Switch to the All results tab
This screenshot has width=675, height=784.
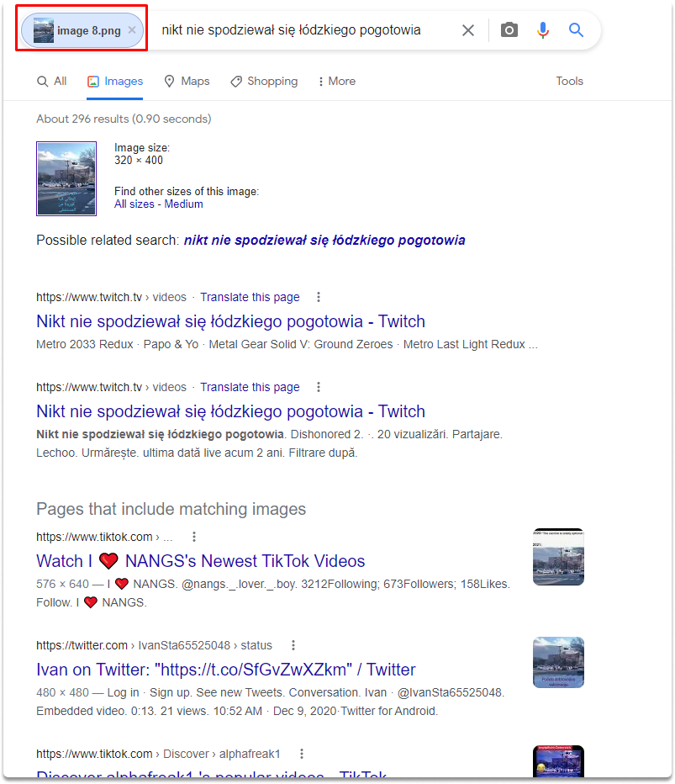tap(52, 81)
